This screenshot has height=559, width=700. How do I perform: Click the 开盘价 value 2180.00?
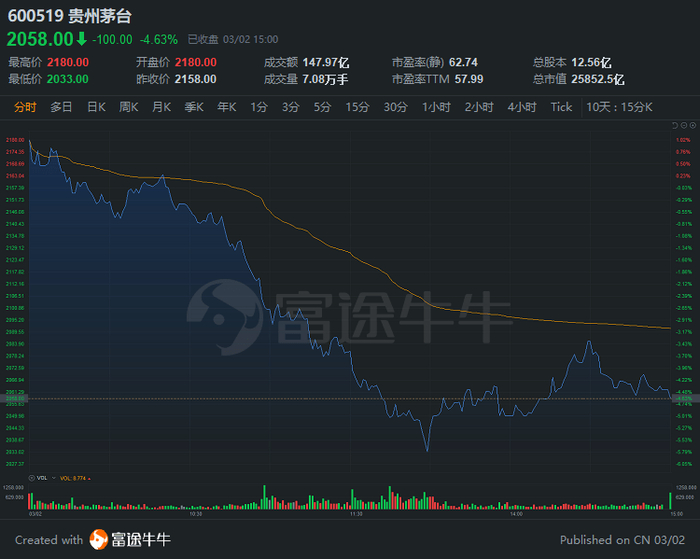(x=196, y=62)
